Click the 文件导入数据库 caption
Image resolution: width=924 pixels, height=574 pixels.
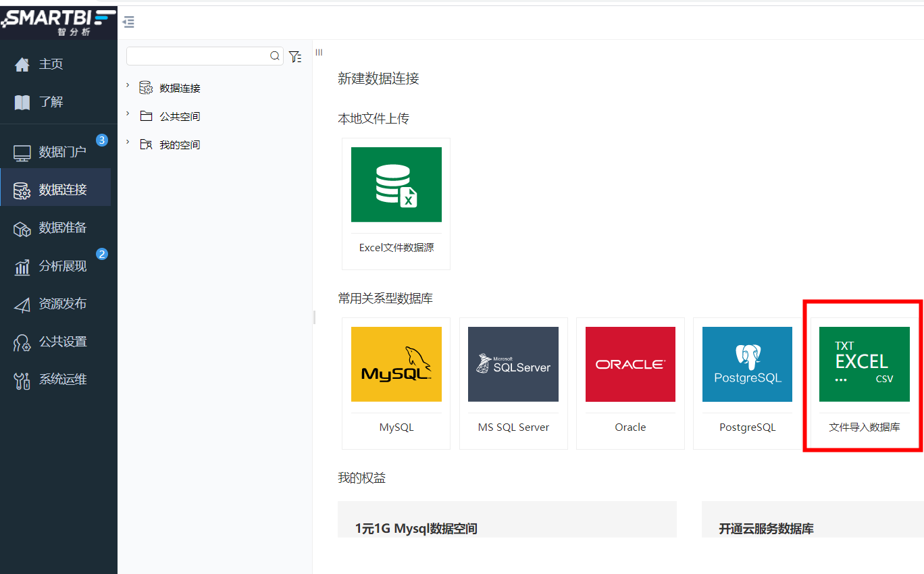click(865, 427)
